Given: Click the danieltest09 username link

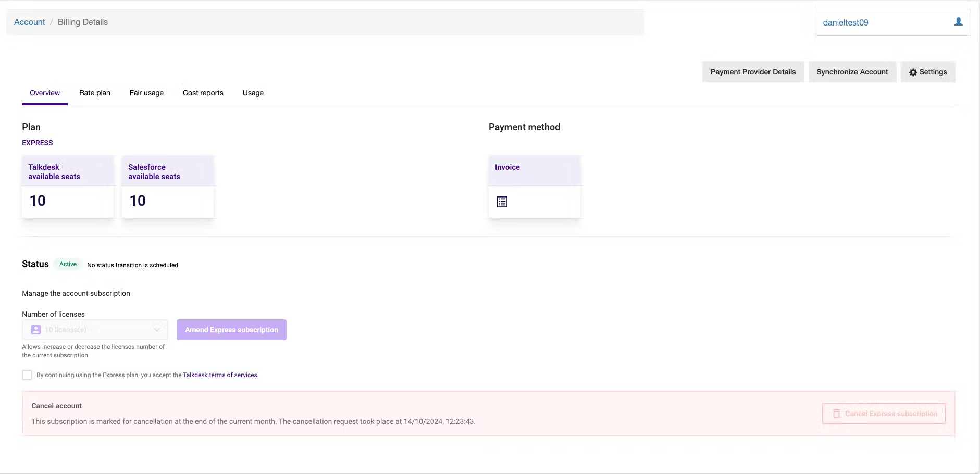Looking at the screenshot, I should click(846, 22).
